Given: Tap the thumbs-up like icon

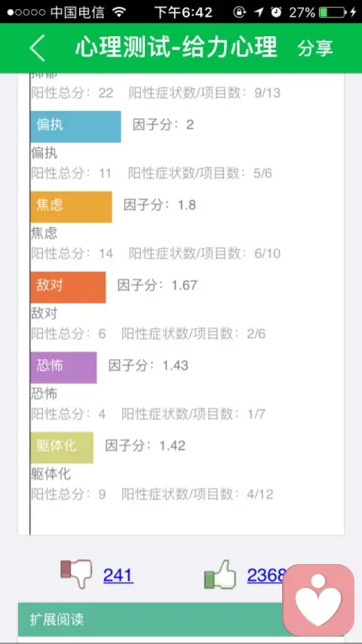Looking at the screenshot, I should point(220,574).
